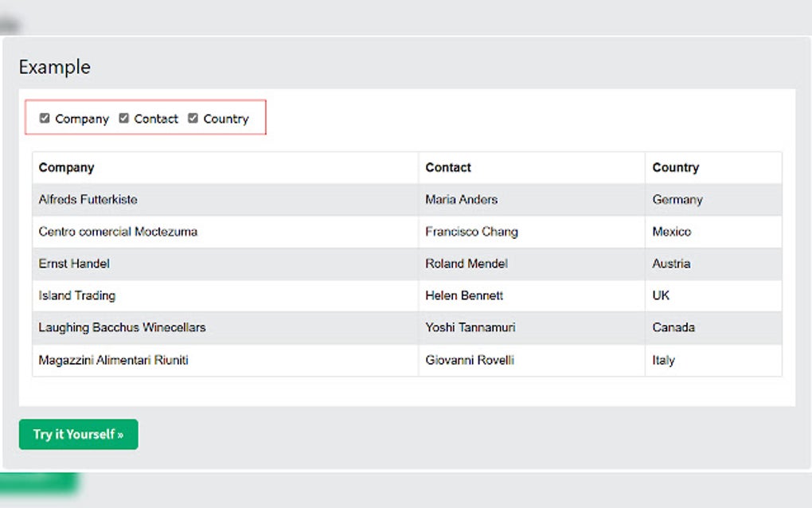Select the Giovanni Rovelli cell
The height and width of the screenshot is (508, 812).
point(470,360)
